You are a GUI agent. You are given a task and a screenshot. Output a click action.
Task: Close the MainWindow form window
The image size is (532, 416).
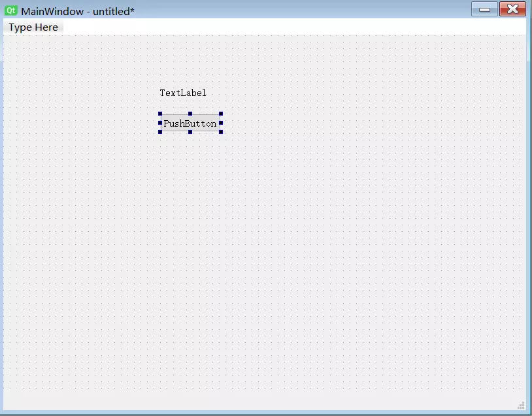512,9
